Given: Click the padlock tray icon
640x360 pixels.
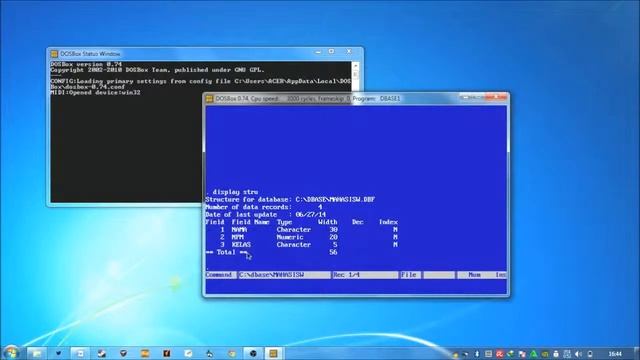Looking at the screenshot, I should click(x=556, y=354).
